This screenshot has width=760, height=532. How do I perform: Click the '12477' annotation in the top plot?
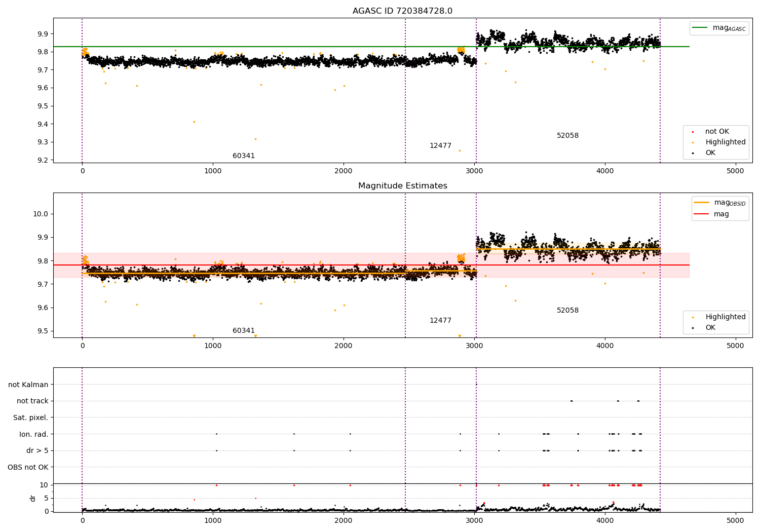[440, 146]
